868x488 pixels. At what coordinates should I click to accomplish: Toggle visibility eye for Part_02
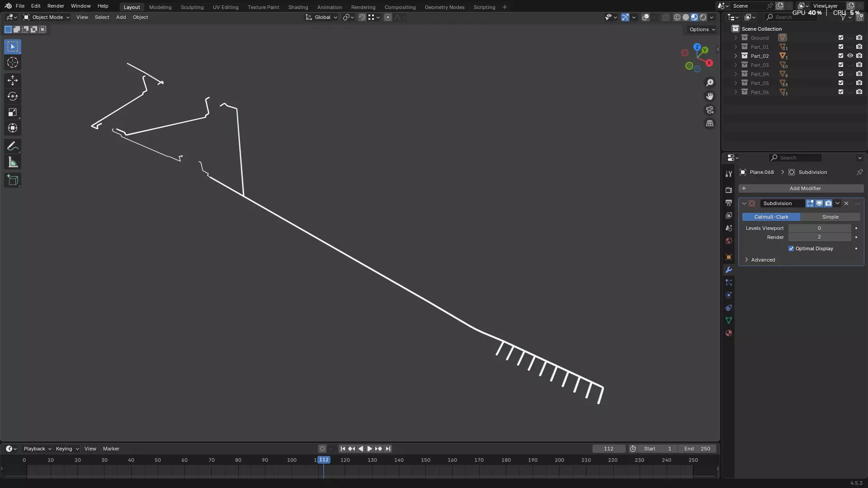coord(850,56)
